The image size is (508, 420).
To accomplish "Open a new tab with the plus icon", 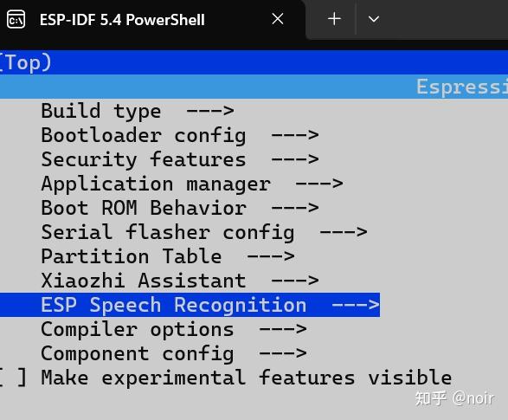I will pyautogui.click(x=334, y=19).
